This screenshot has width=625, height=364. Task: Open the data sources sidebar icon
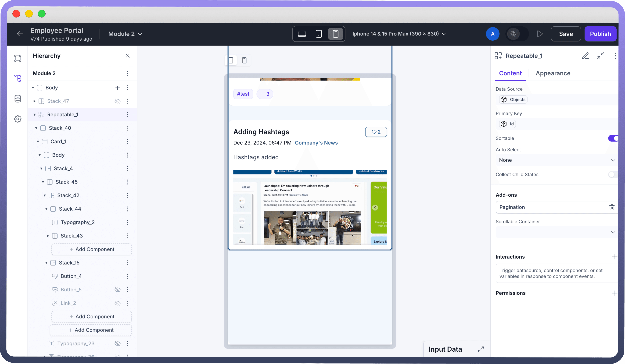[x=18, y=99]
